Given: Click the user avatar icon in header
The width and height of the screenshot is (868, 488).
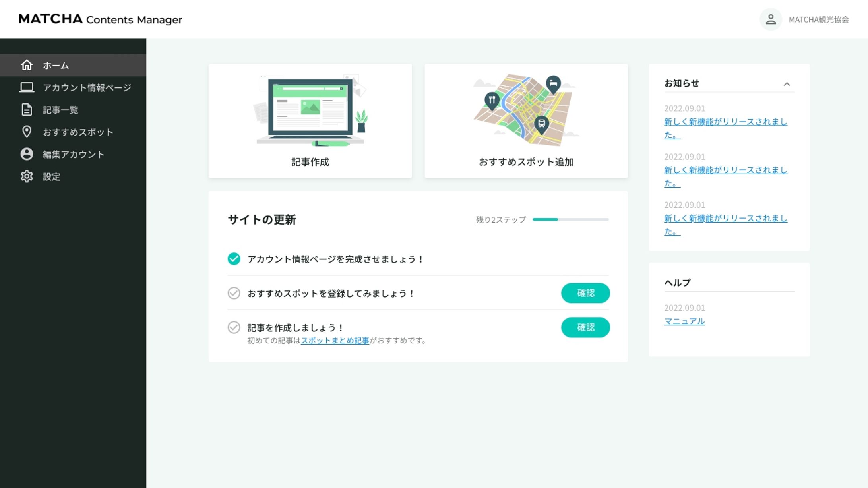Looking at the screenshot, I should [x=771, y=19].
